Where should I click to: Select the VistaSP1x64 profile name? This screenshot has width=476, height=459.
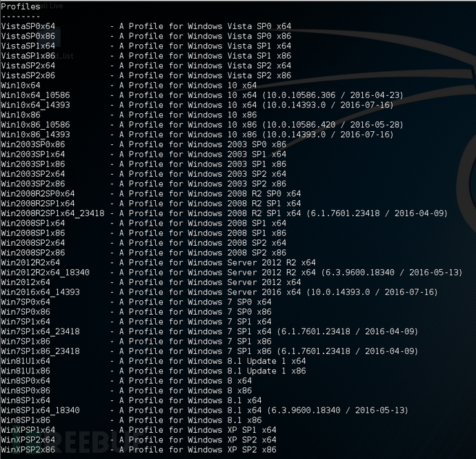(x=28, y=46)
